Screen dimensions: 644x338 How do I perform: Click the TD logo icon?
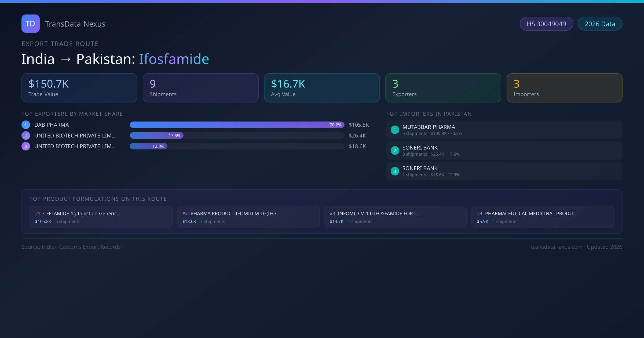pos(30,24)
